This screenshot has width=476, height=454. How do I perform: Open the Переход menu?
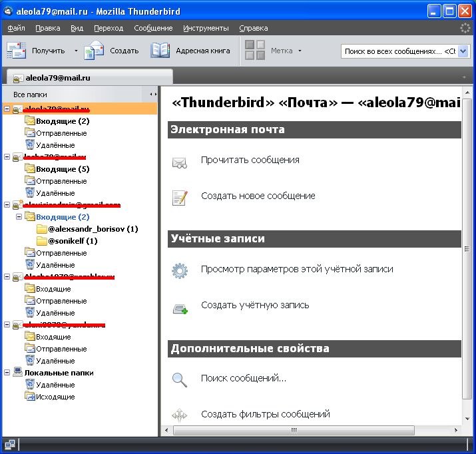tap(109, 28)
